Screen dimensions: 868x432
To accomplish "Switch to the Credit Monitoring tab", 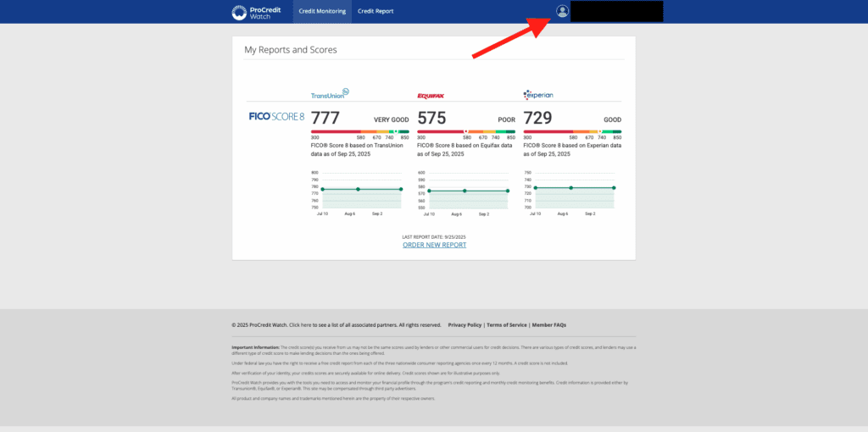I will click(322, 12).
